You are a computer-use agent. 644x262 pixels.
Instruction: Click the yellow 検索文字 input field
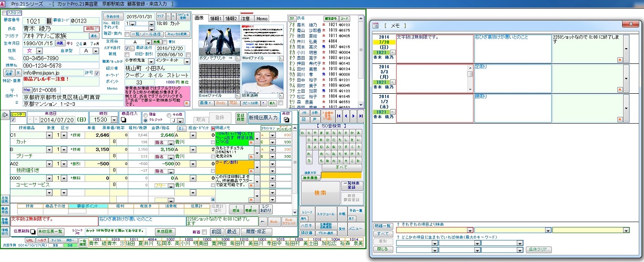(341, 175)
